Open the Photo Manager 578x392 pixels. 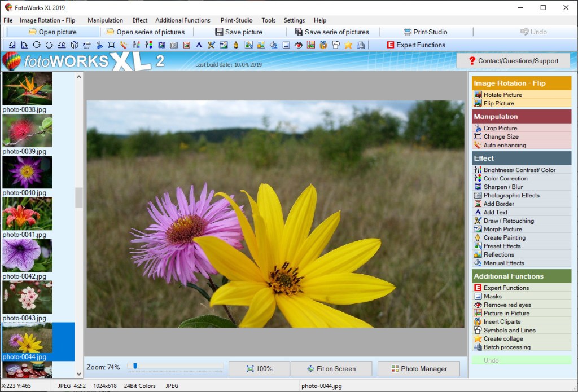pyautogui.click(x=418, y=368)
